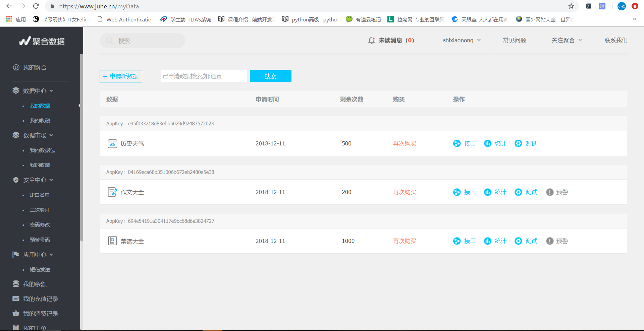Click the 申请新数据 button
644x331 pixels.
tap(121, 76)
